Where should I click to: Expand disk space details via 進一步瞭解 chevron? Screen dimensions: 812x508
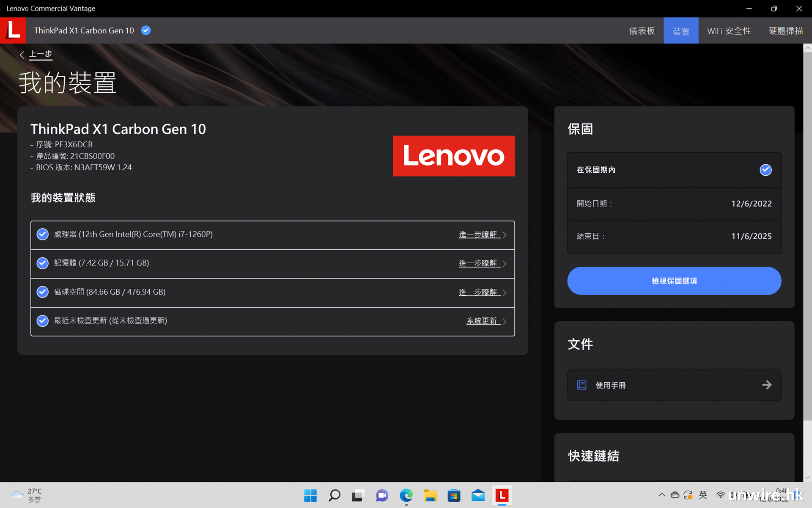504,293
